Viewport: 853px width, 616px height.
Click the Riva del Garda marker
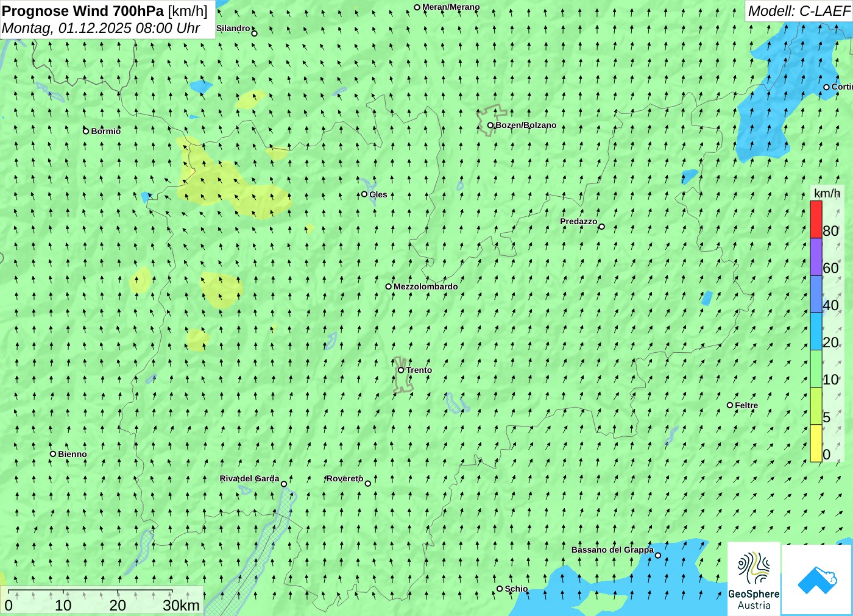tap(284, 484)
